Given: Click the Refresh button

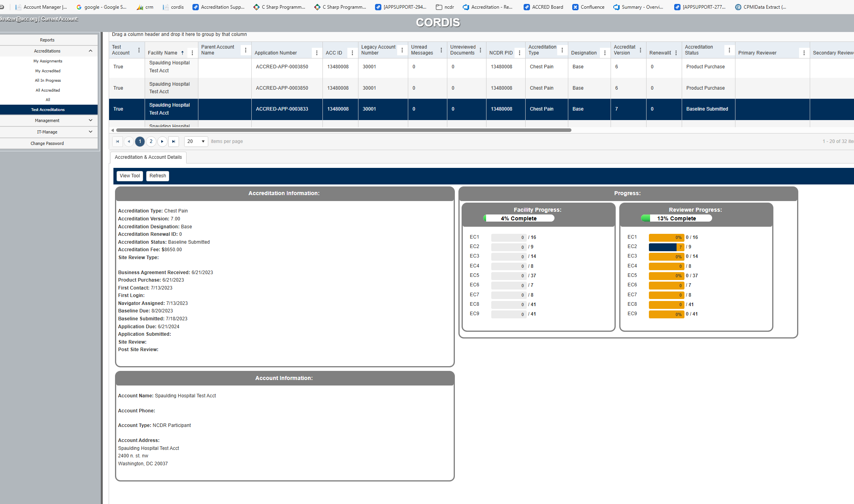Looking at the screenshot, I should pyautogui.click(x=158, y=176).
